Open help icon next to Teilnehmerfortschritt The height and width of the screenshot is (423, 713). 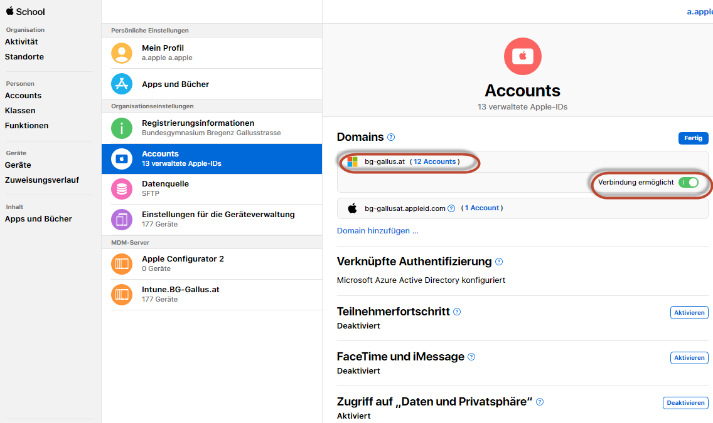pos(457,312)
